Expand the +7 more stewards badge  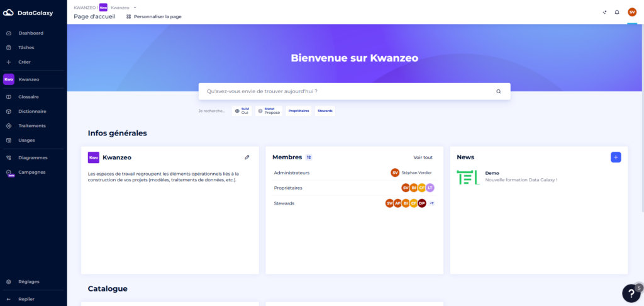coord(431,203)
